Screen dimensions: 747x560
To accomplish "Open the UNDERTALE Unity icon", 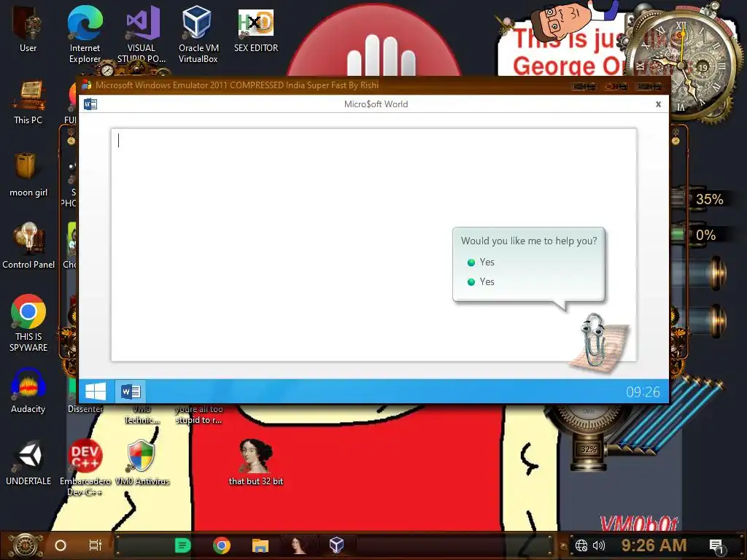I will (28, 463).
